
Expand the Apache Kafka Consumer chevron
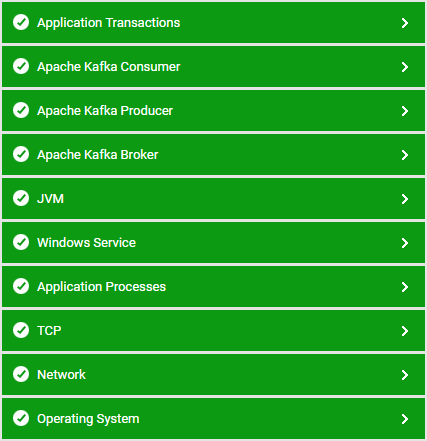point(405,67)
